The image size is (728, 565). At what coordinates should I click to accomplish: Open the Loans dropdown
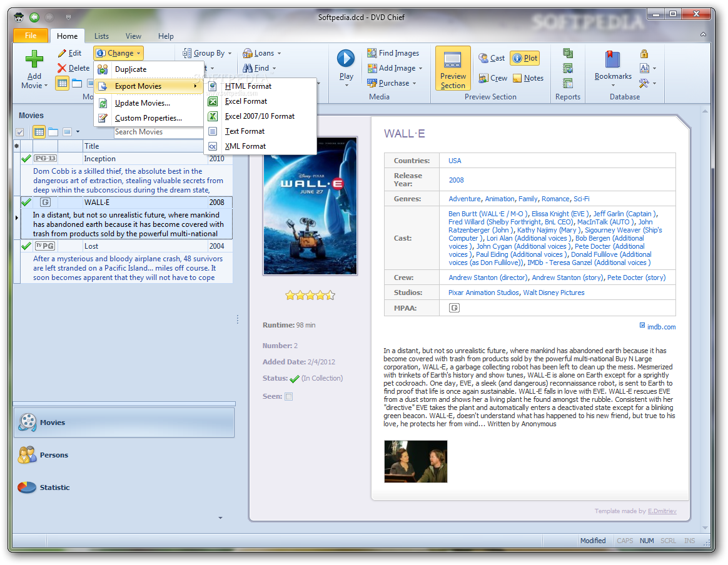[262, 53]
